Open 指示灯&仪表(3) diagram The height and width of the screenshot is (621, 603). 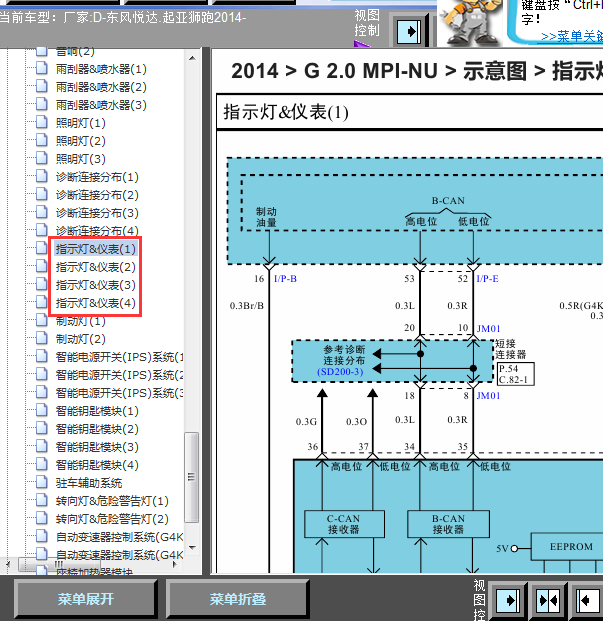(x=95, y=285)
